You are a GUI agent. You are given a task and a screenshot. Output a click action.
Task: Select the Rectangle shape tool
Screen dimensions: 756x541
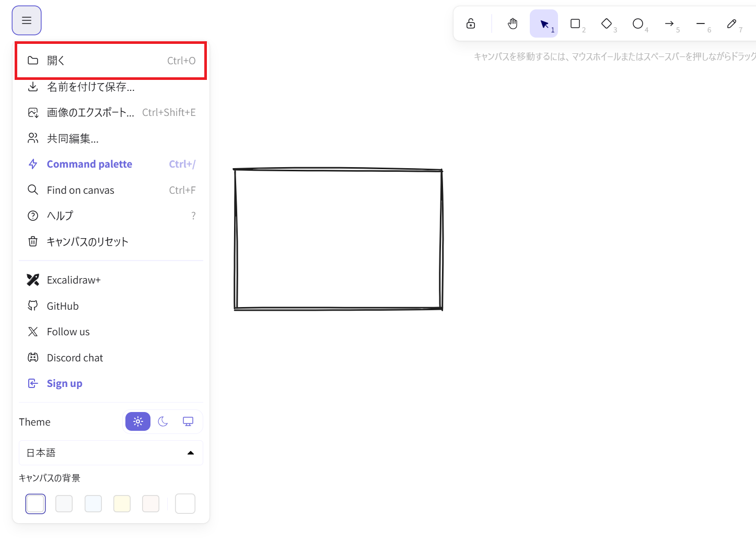(x=575, y=23)
